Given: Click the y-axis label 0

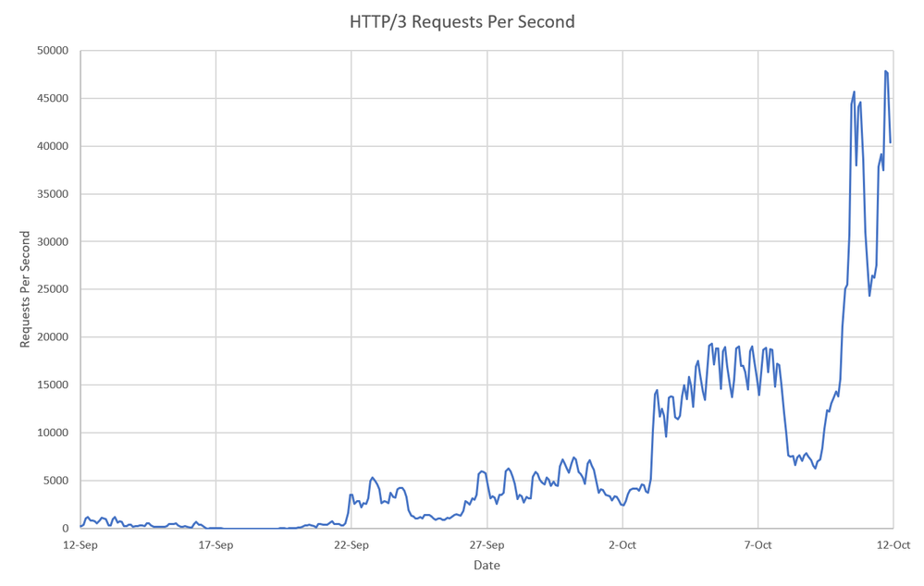Looking at the screenshot, I should click(x=66, y=529).
